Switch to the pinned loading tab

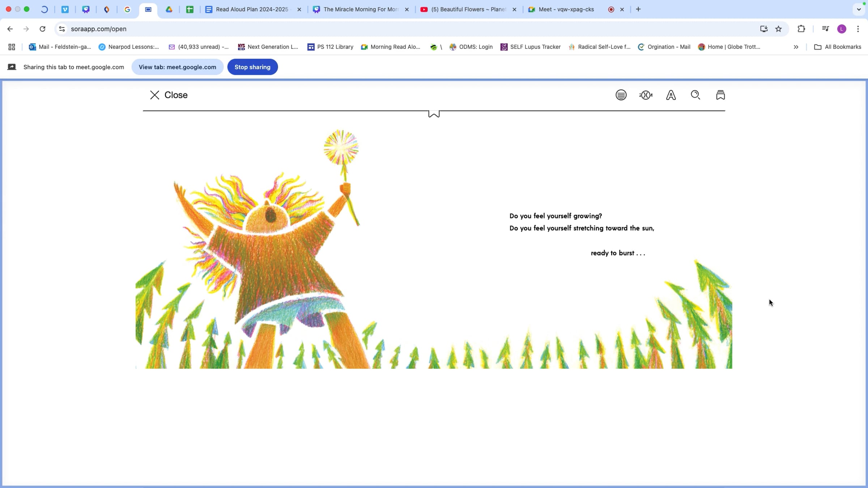44,9
